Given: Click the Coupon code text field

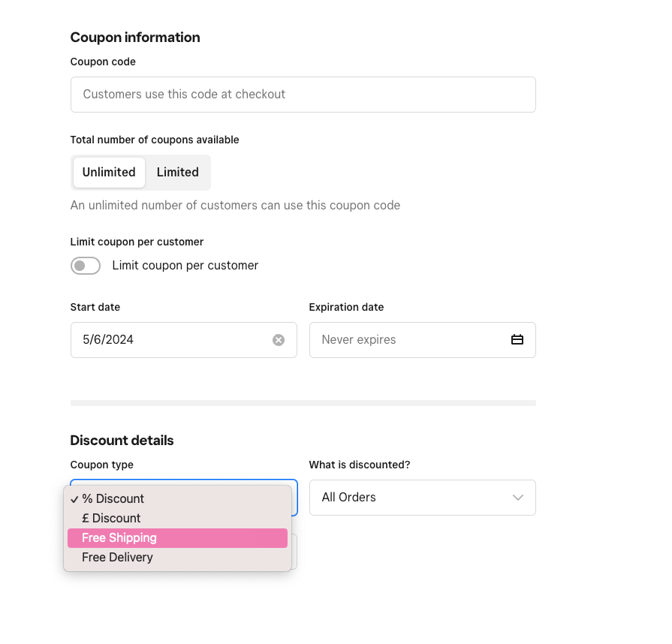Looking at the screenshot, I should pos(303,95).
